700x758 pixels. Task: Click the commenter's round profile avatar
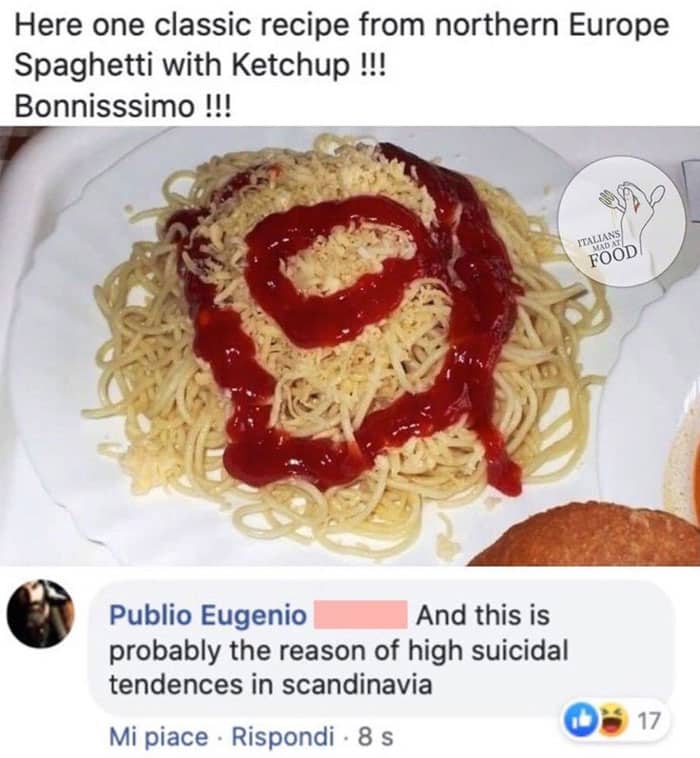coord(40,613)
